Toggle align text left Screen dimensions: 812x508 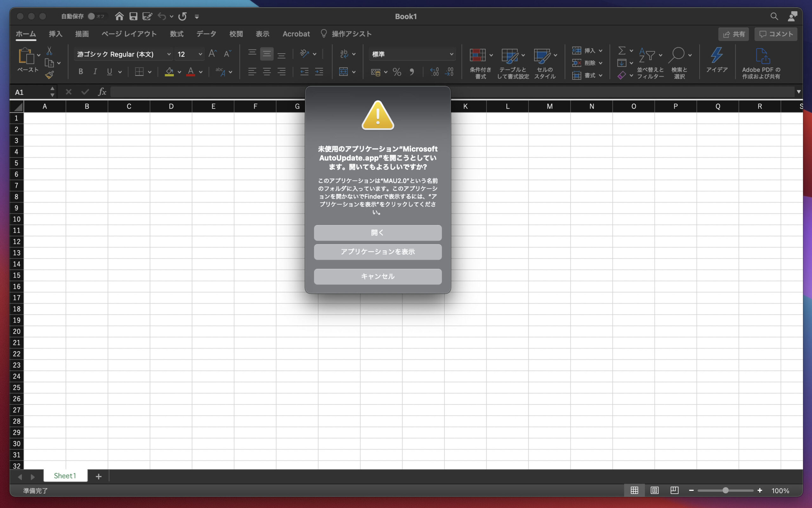tap(252, 71)
